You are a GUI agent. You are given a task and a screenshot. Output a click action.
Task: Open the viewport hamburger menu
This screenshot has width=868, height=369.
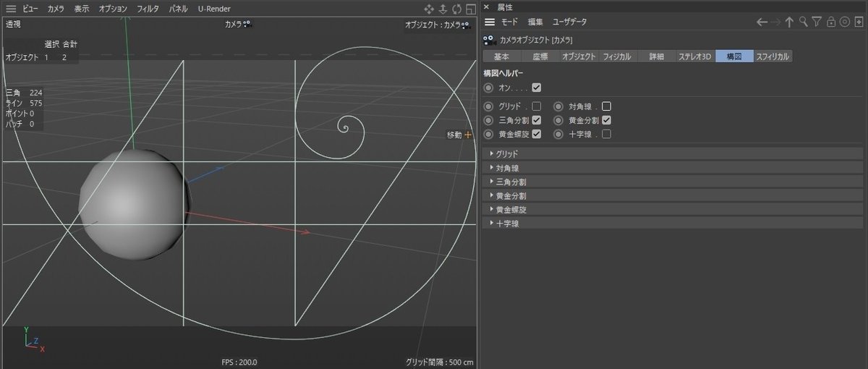[x=11, y=9]
